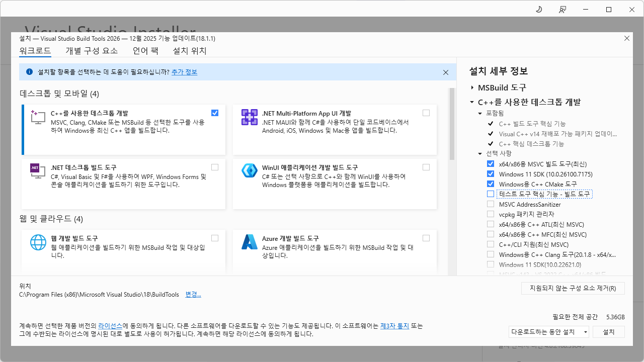Check the WinUI 애플리케이션 개발 빌드 도구 workload
Screen dimensions: 644x362
click(427, 167)
